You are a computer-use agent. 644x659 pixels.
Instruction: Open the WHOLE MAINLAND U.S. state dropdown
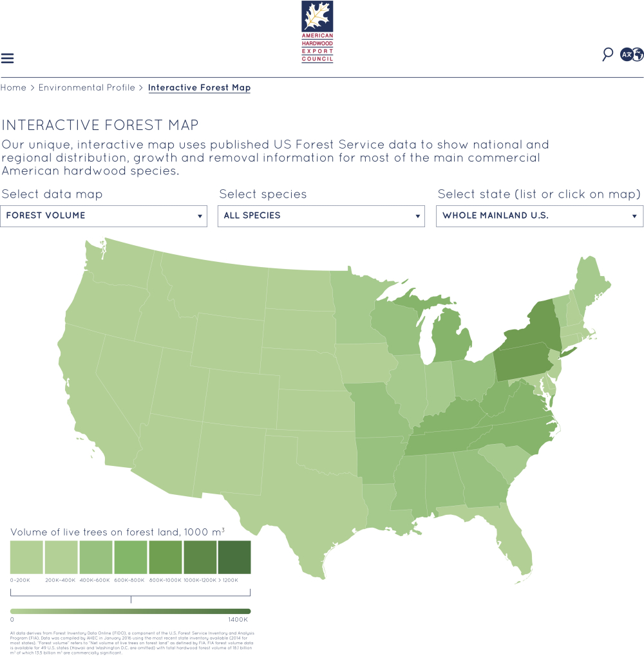(x=539, y=216)
